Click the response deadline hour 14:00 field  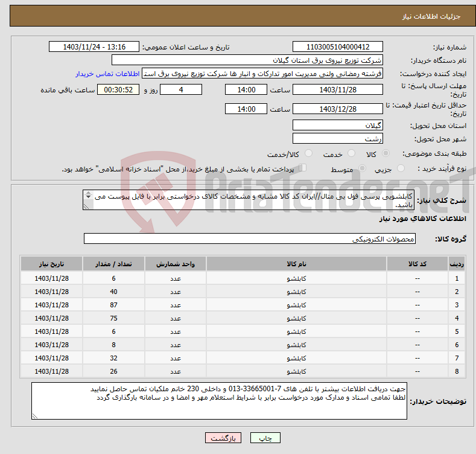coord(246,89)
